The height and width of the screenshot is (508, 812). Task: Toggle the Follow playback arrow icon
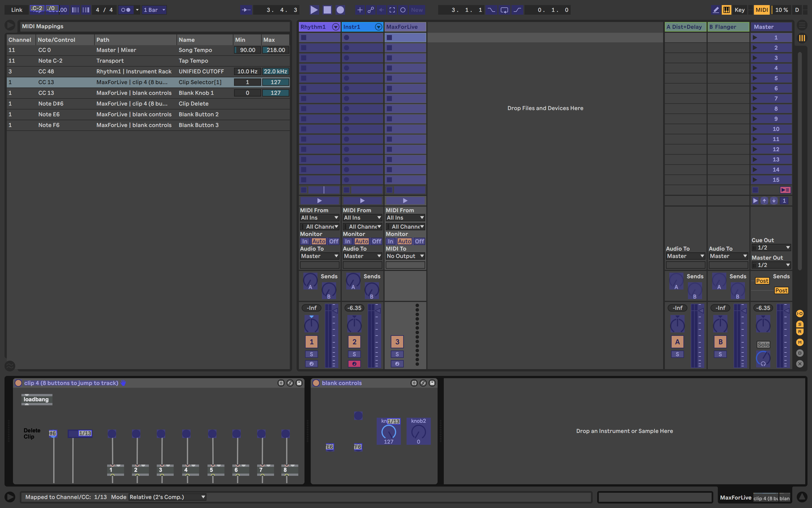pyautogui.click(x=246, y=10)
